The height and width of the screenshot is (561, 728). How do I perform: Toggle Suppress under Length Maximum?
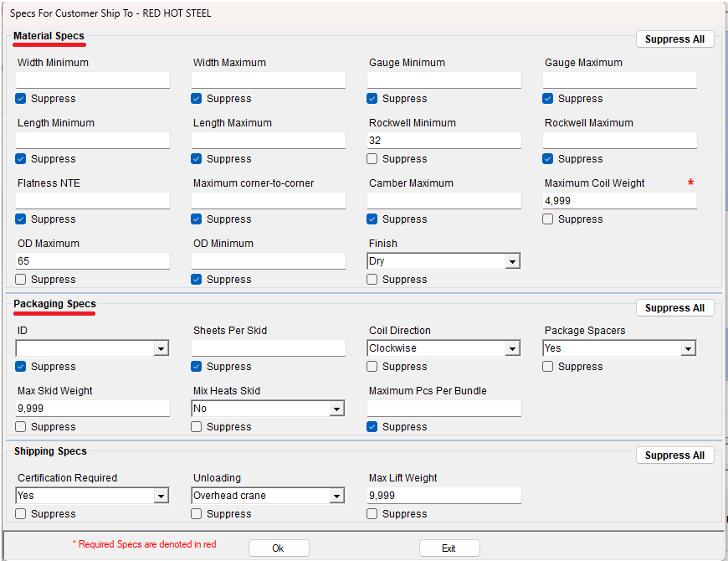coord(197,159)
